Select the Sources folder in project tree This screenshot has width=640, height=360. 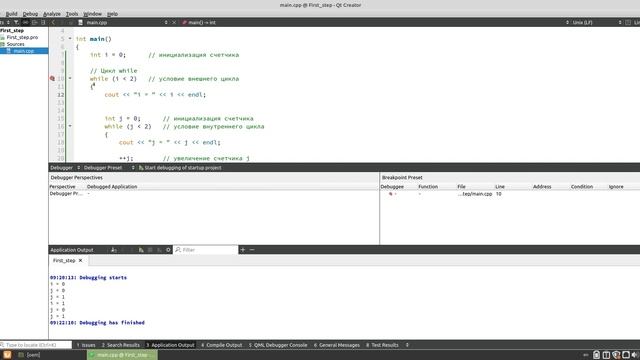(16, 44)
